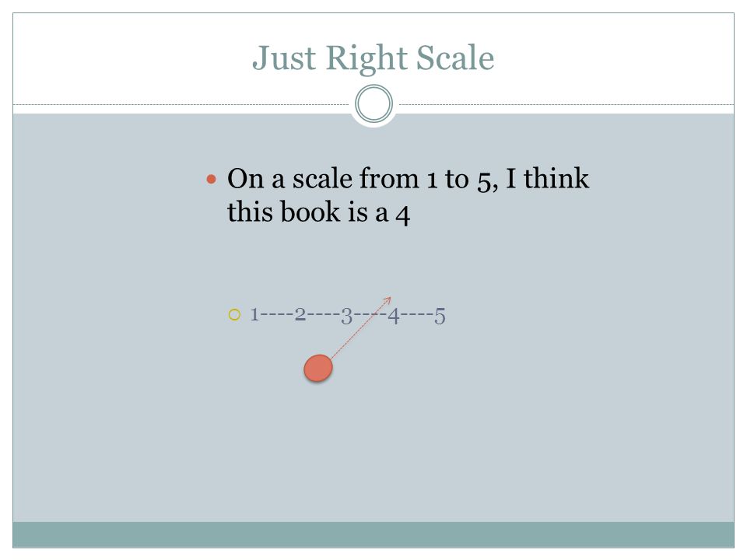Click the dashes between 4 and 5

pos(417,315)
